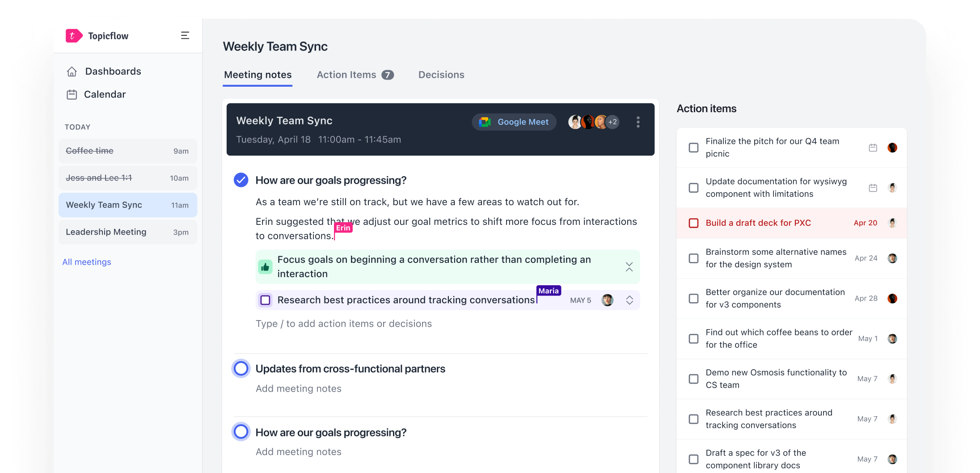Click the Google Meet logo icon
Viewport: 980px width, 473px height.
coord(485,122)
